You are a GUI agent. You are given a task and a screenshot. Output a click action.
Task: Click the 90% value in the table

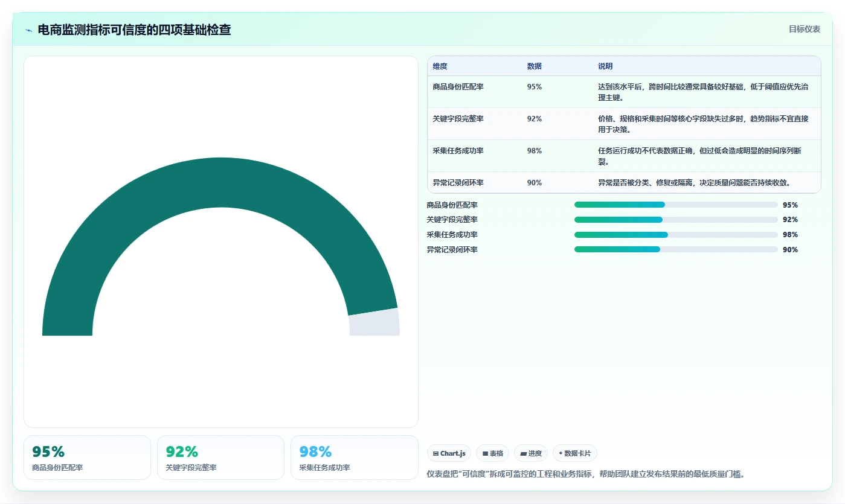[535, 183]
